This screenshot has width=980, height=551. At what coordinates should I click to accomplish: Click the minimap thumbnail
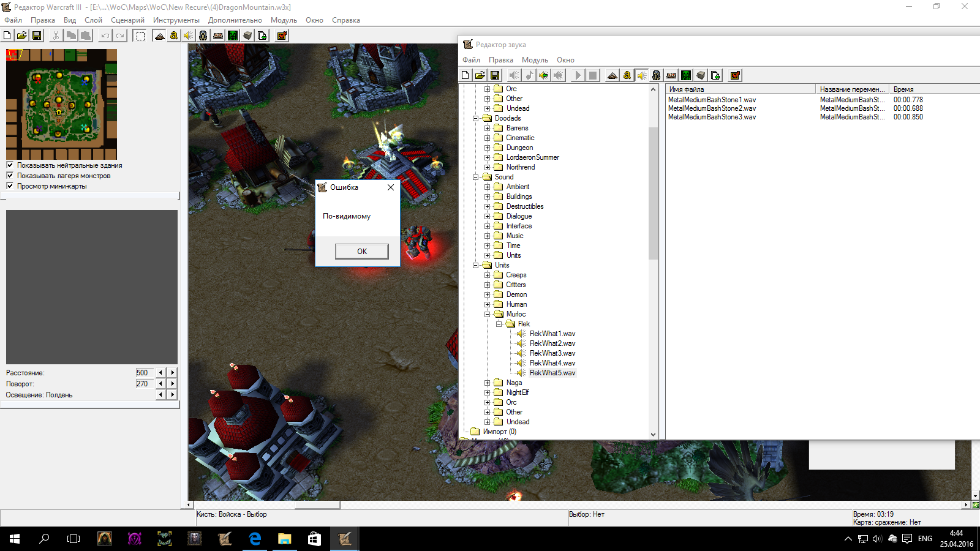61,104
